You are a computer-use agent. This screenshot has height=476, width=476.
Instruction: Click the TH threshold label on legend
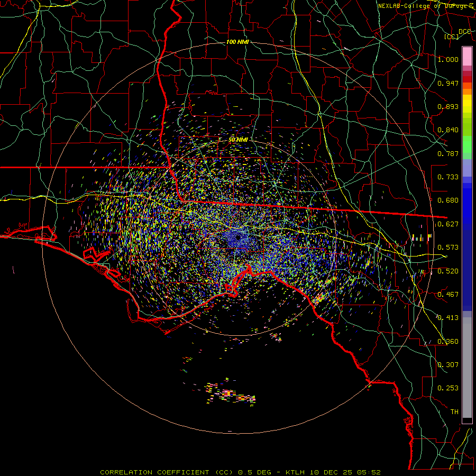tap(454, 412)
